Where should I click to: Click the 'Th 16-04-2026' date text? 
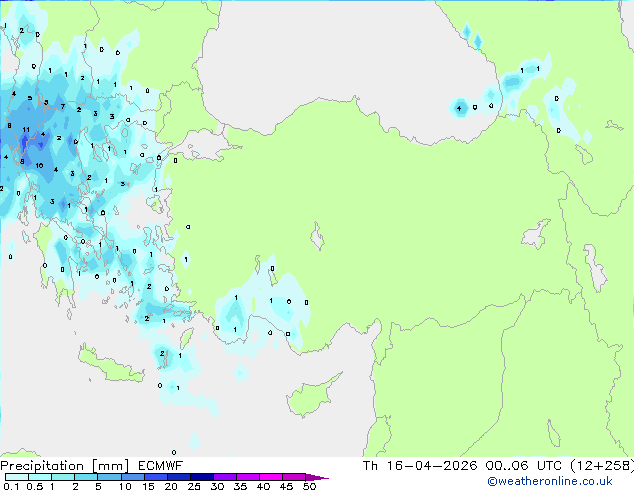[x=420, y=466]
